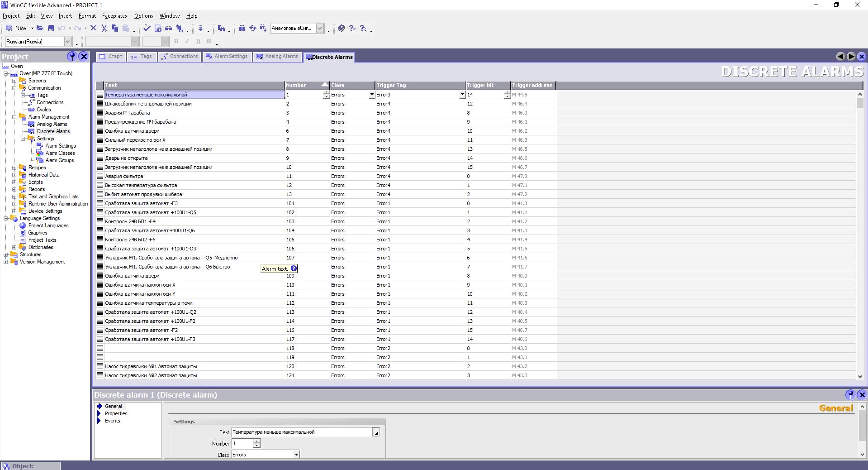
Task: Open Alarm Classes in the project tree
Action: (x=60, y=153)
